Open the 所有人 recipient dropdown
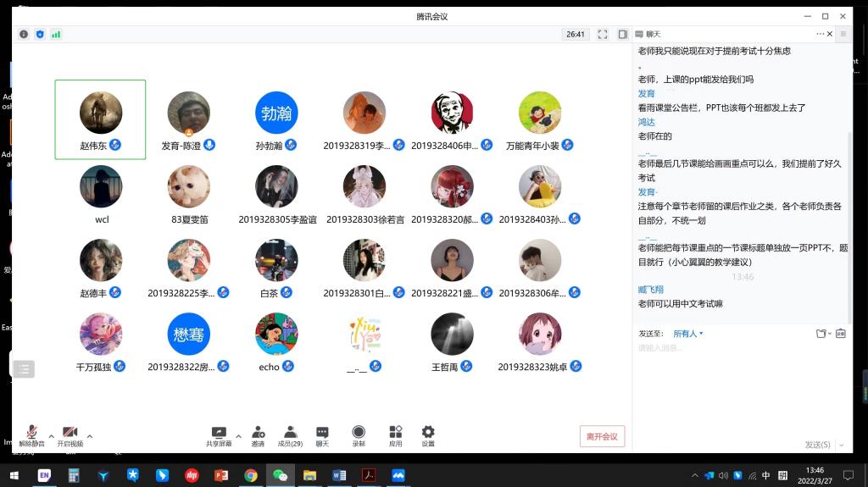This screenshot has width=868, height=487. coord(687,334)
